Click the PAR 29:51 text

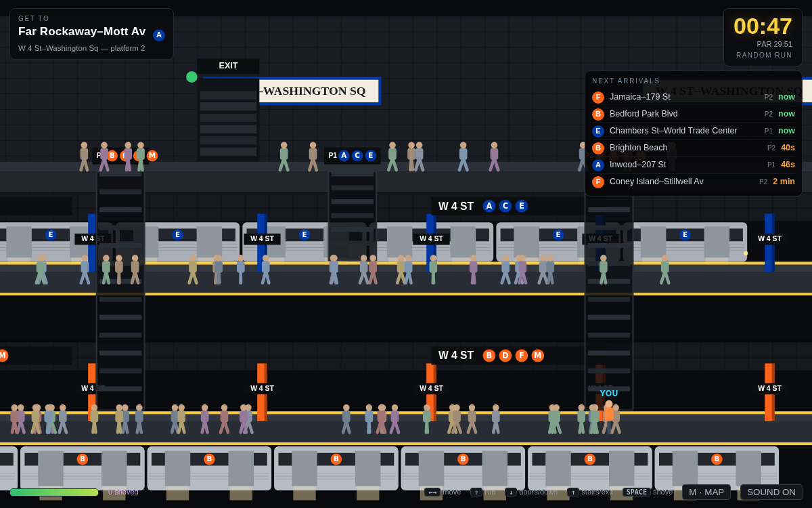[x=774, y=44]
